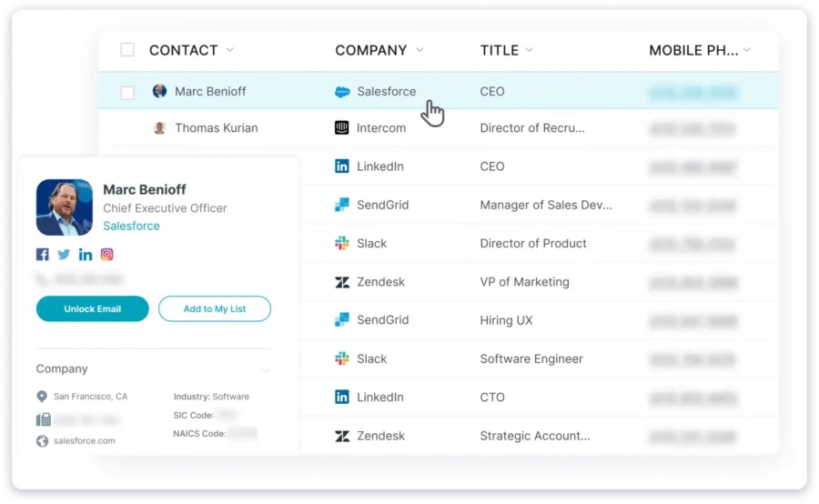Viewport: 819px width, 504px height.
Task: Click the blurred mobile number in Salesforce row
Action: pos(693,93)
